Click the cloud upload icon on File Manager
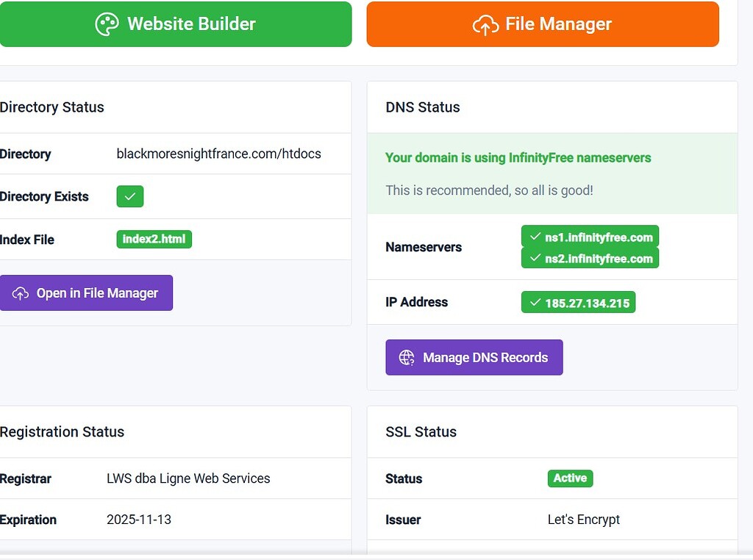This screenshot has width=753, height=560. pyautogui.click(x=485, y=24)
